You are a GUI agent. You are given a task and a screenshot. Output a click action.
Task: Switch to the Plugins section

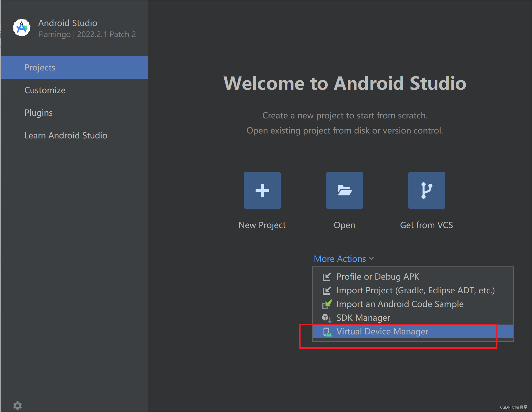(x=38, y=113)
